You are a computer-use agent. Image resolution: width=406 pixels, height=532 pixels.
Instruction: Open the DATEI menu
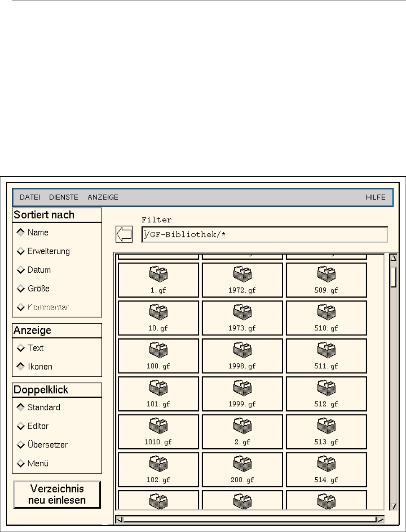(x=30, y=197)
